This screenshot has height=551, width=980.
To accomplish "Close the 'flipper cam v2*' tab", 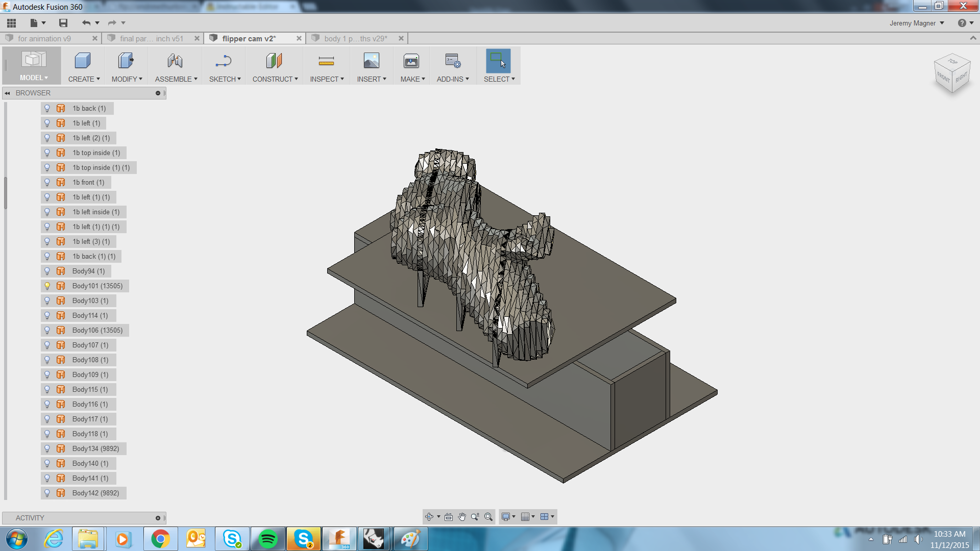I will pos(299,39).
